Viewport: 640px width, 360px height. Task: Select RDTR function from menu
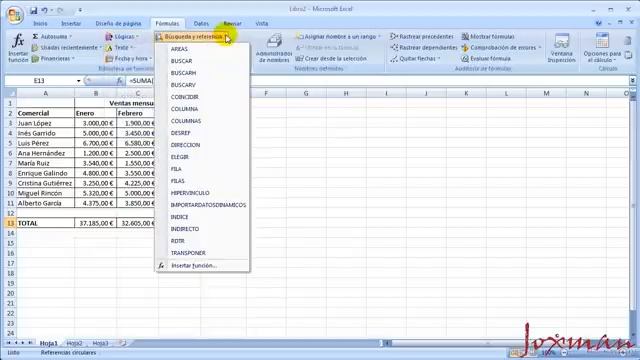coord(203,241)
